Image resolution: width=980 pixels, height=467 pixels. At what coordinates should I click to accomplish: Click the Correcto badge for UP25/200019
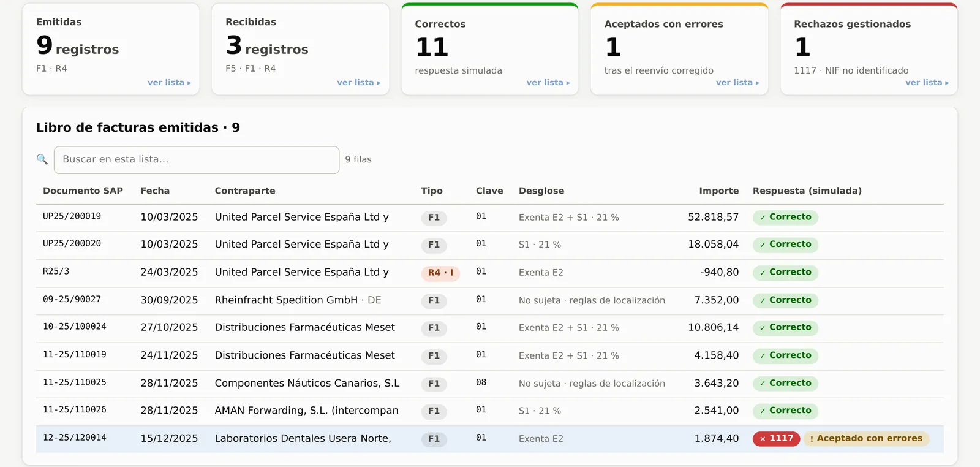coord(785,218)
